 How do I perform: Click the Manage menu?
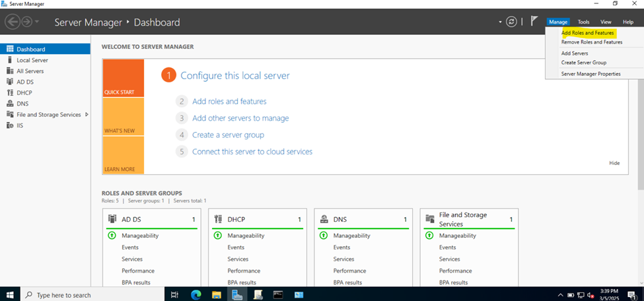[x=558, y=22]
